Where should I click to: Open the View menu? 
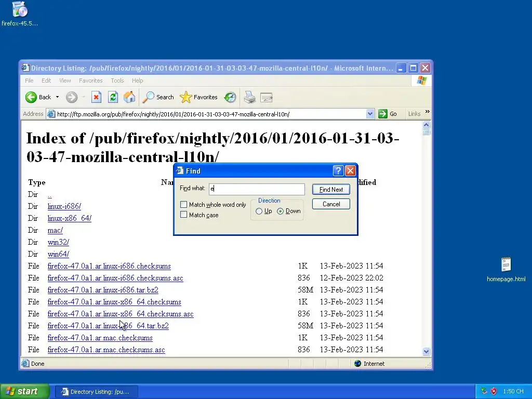[x=65, y=81]
